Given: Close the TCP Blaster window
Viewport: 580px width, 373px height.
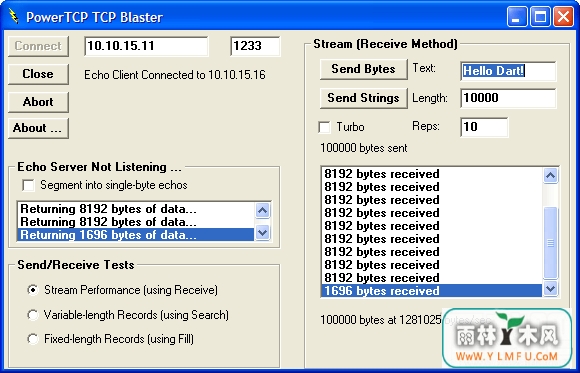Looking at the screenshot, I should (x=563, y=17).
